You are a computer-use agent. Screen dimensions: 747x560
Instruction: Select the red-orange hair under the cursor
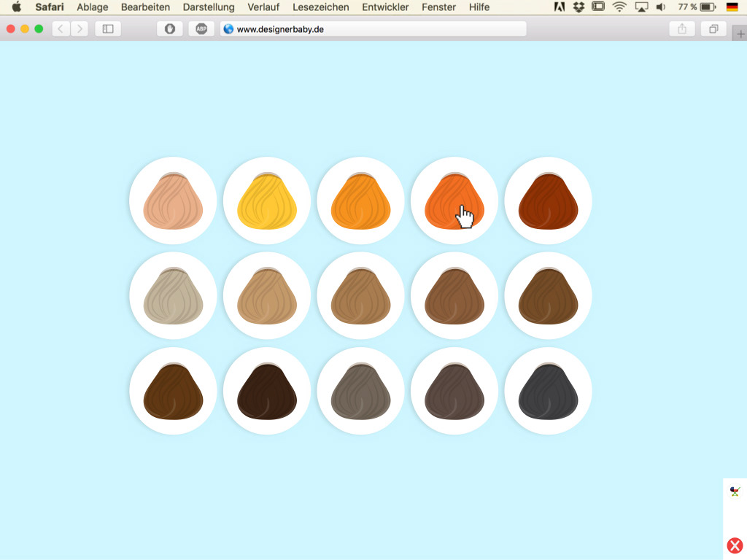click(454, 201)
